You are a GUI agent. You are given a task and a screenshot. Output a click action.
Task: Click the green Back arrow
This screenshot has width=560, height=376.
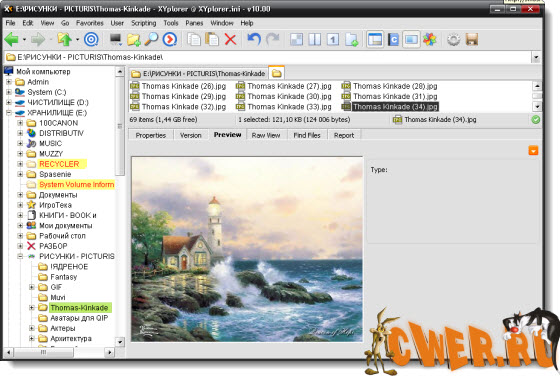[11, 39]
